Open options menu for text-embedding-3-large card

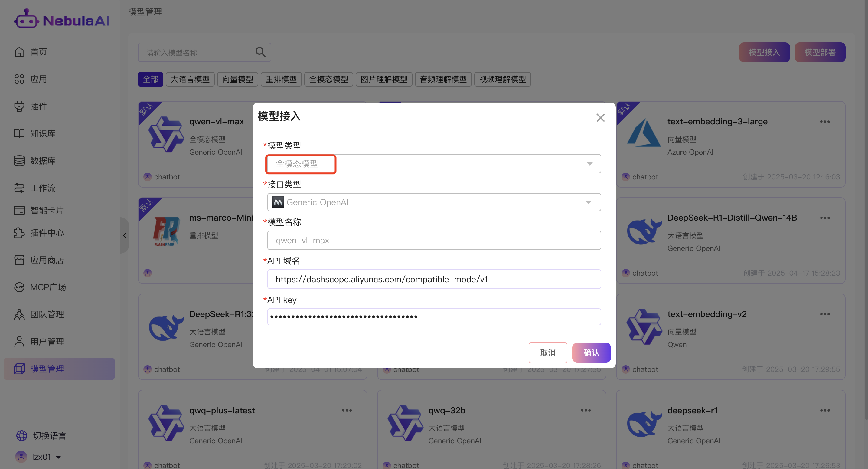pyautogui.click(x=824, y=122)
